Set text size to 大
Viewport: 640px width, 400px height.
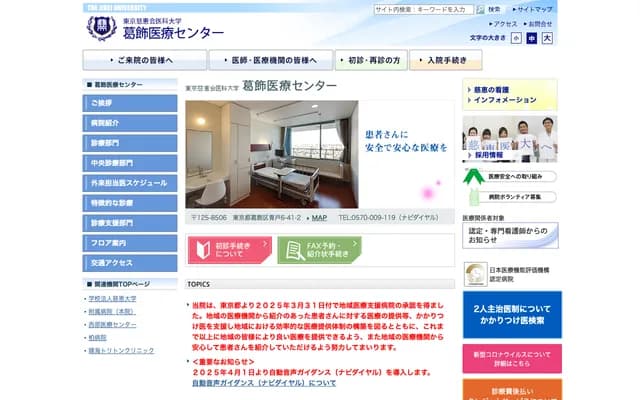point(547,38)
